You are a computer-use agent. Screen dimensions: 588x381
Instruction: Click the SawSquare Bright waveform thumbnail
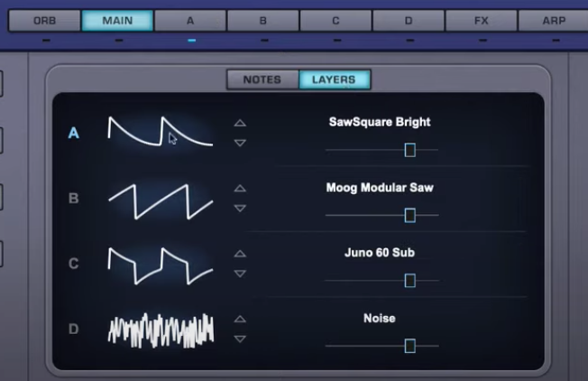pyautogui.click(x=161, y=132)
